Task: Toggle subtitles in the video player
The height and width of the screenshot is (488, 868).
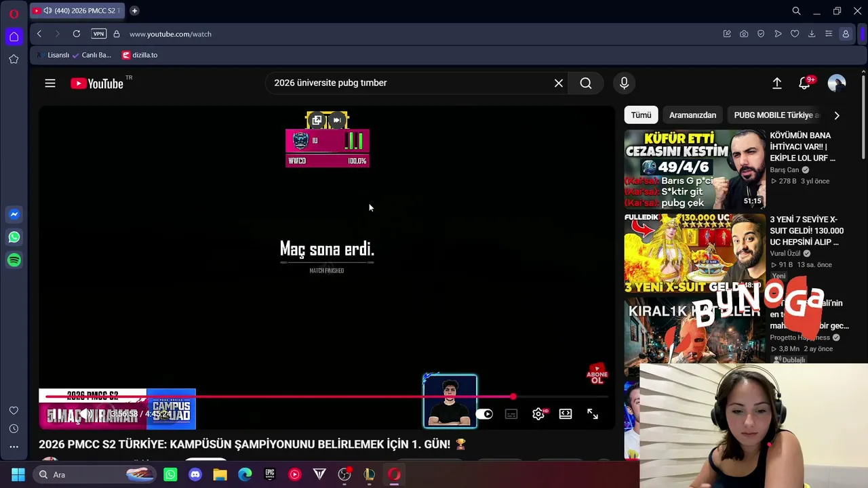Action: tap(511, 414)
